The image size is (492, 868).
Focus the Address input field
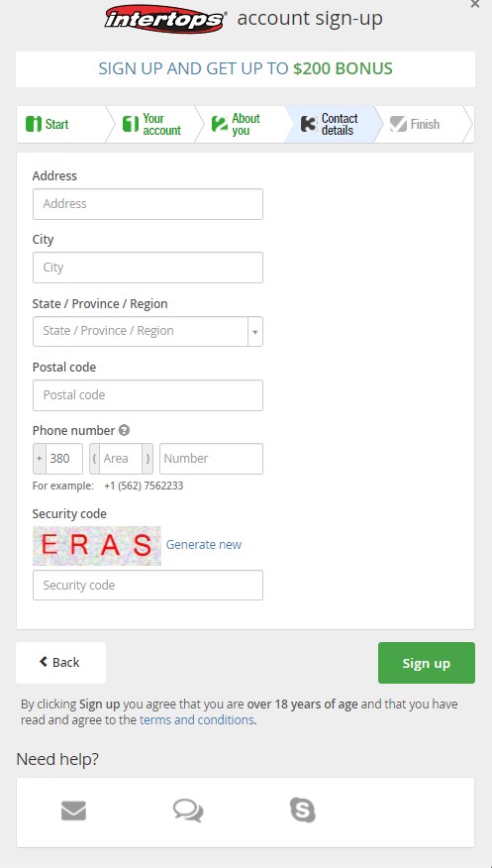pyautogui.click(x=148, y=204)
